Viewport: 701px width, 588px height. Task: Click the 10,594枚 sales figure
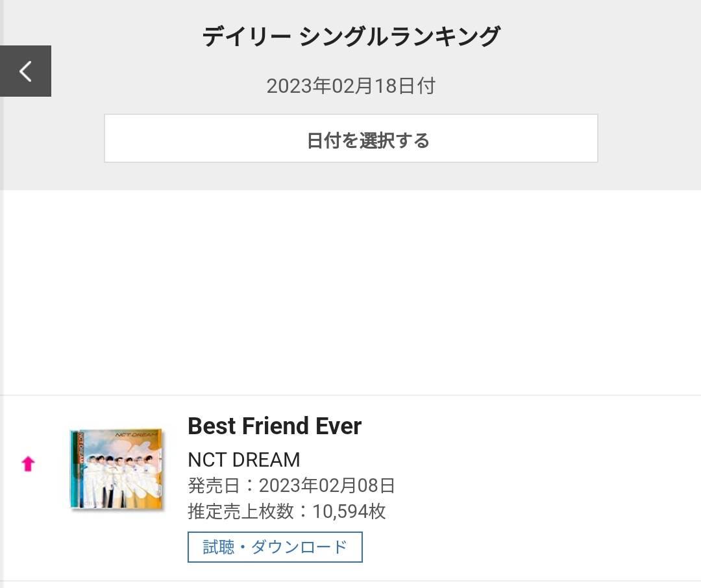[349, 511]
